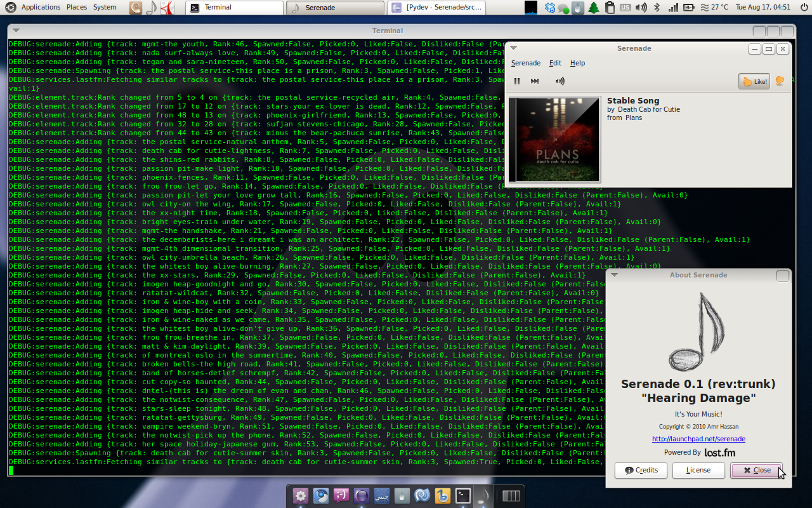
Task: Open the Serenade volume control
Action: 560,81
